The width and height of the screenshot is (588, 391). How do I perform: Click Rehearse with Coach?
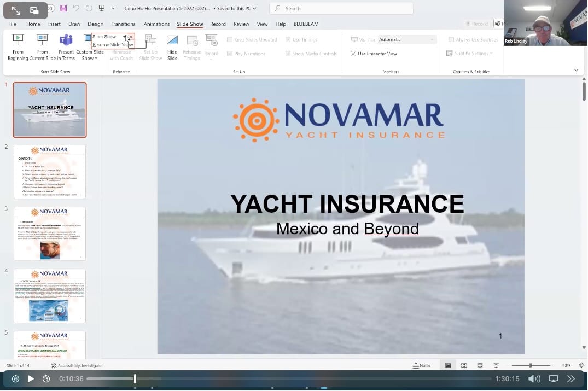tap(121, 47)
